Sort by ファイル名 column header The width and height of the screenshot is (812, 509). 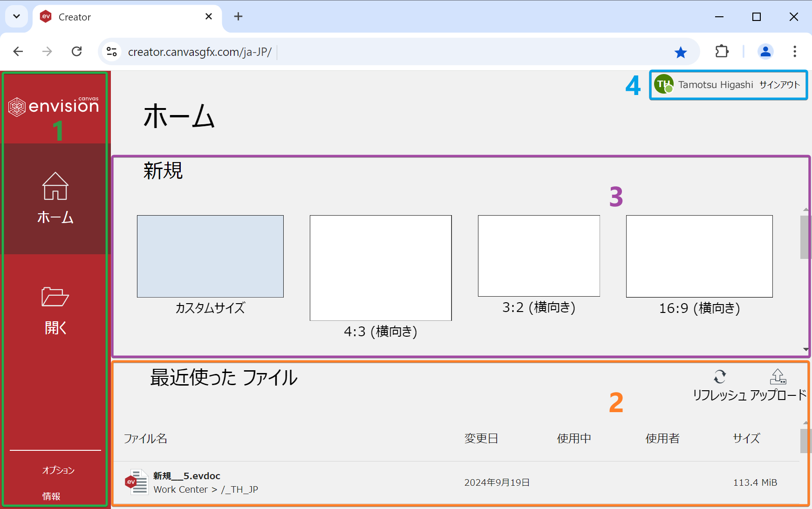pyautogui.click(x=145, y=439)
